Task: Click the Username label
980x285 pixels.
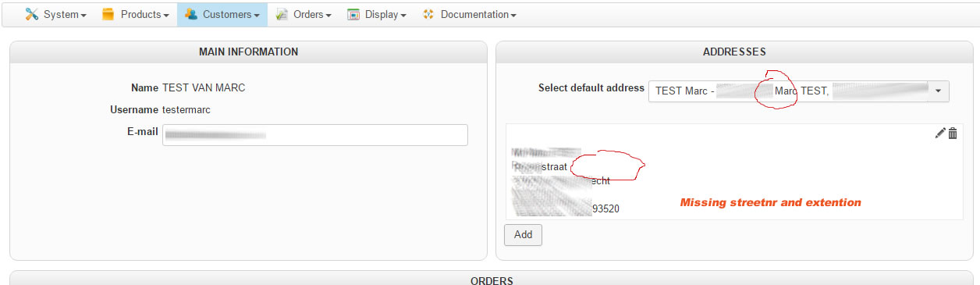Action: click(x=134, y=109)
